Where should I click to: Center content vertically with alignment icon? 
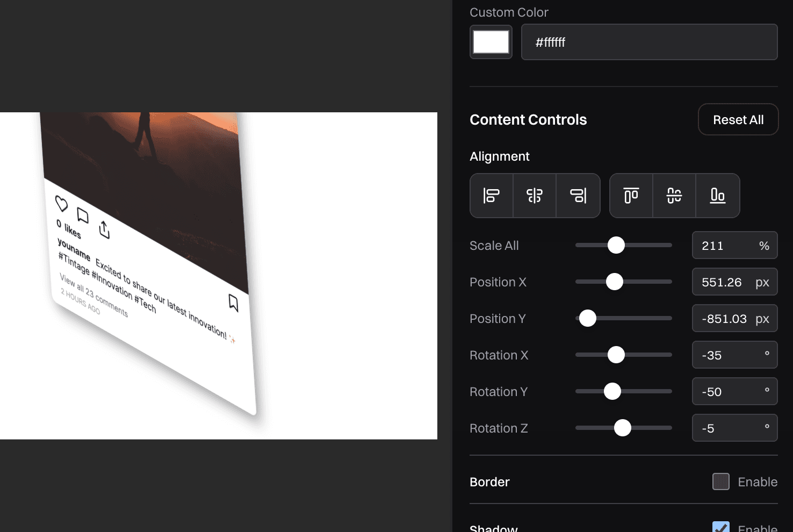click(674, 196)
